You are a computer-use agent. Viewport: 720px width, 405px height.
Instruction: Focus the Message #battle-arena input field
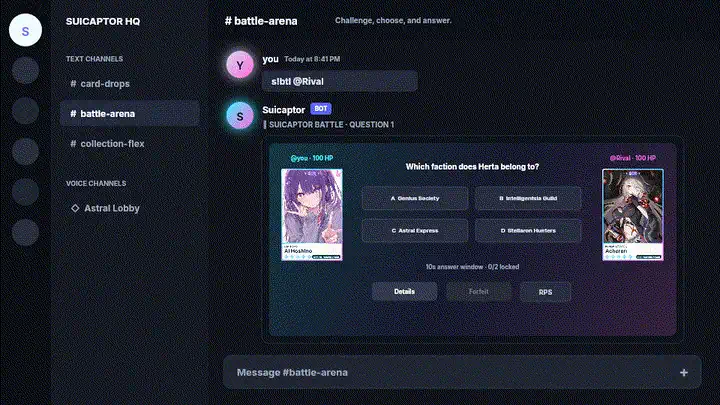[x=462, y=372]
